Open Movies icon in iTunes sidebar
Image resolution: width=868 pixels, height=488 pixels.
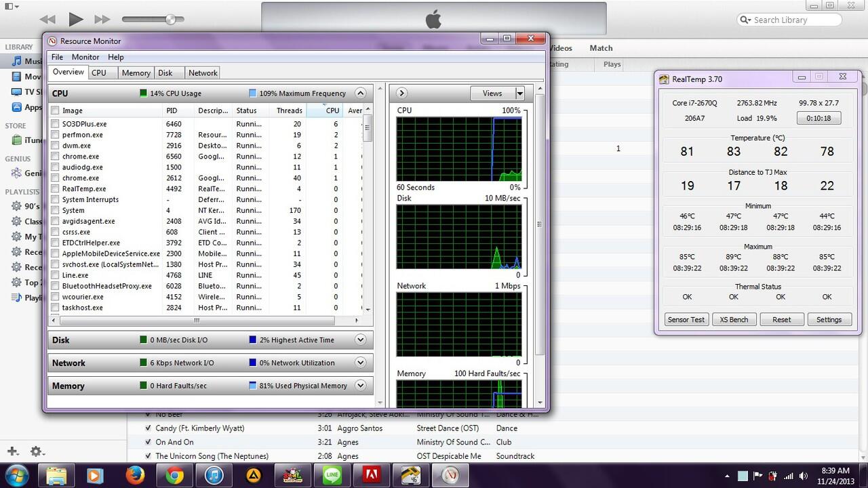click(x=17, y=77)
